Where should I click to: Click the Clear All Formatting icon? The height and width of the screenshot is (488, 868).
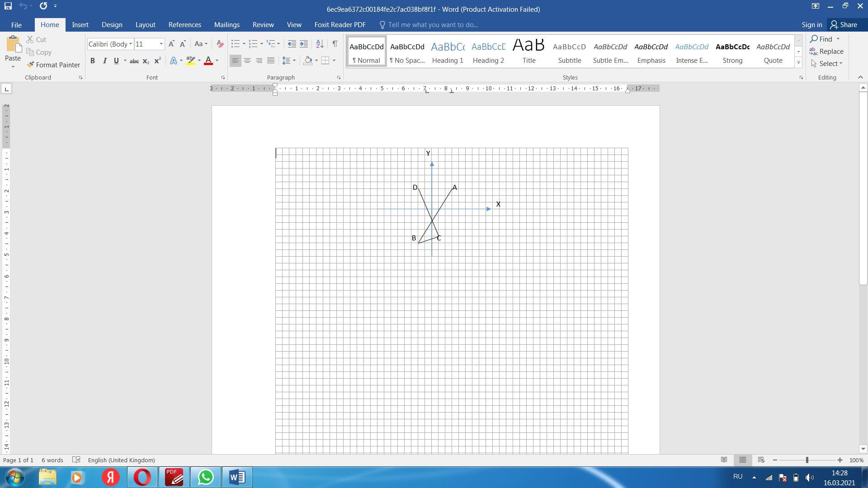coord(220,44)
